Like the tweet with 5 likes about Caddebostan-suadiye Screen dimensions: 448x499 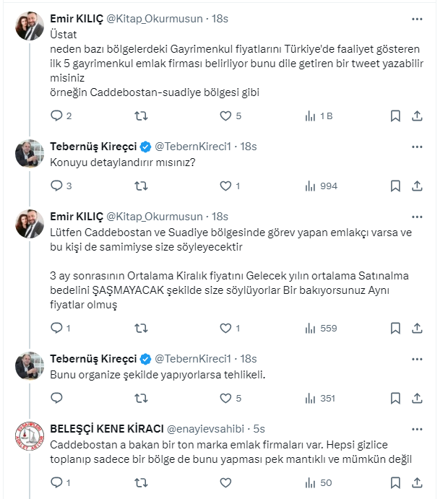(225, 116)
